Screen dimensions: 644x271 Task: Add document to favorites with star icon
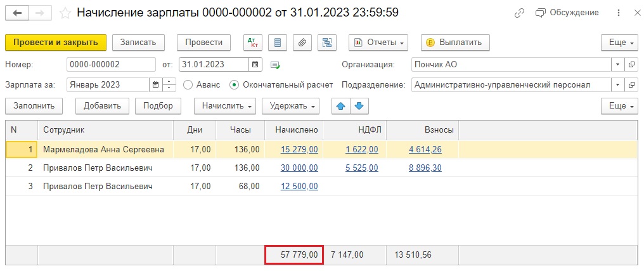coord(65,13)
